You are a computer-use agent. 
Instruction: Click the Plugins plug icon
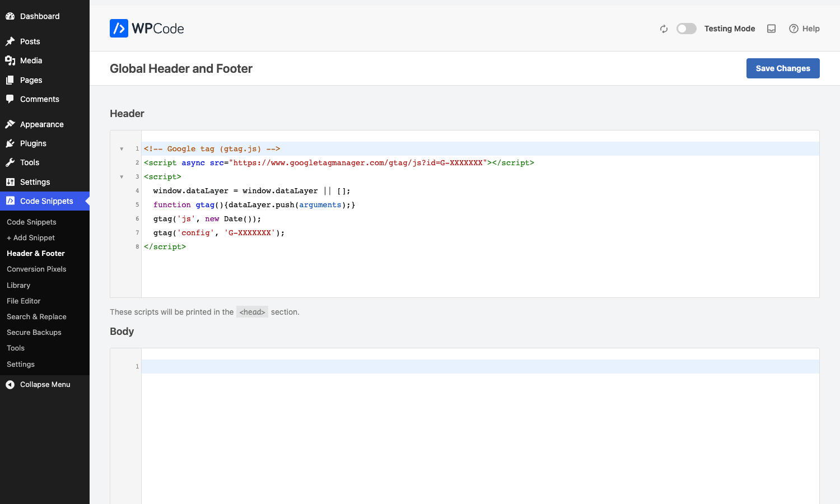[x=10, y=143]
